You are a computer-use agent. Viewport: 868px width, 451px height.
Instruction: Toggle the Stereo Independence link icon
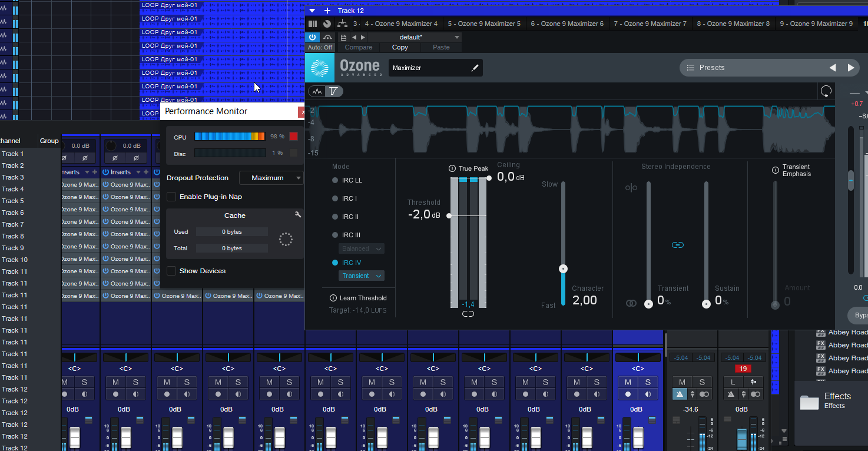click(678, 245)
